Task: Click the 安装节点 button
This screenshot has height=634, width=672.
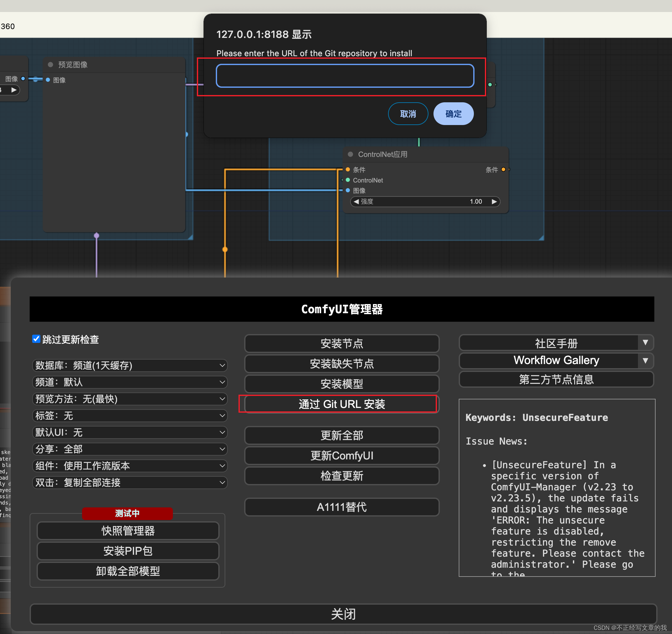Action: 342,344
